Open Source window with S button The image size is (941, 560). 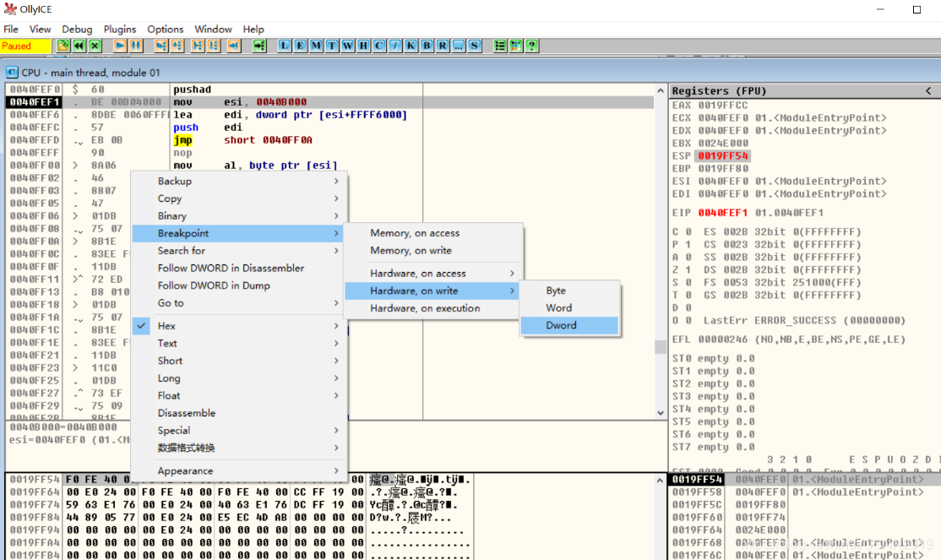point(474,46)
